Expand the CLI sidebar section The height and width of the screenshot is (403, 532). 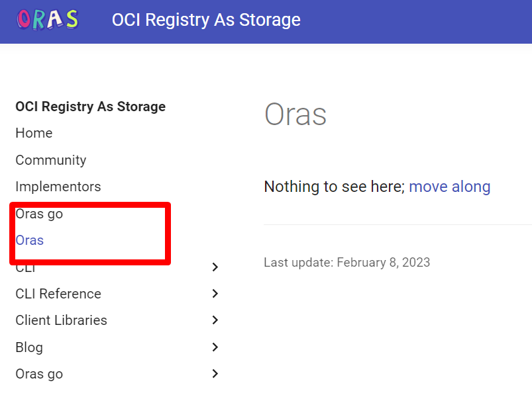pyautogui.click(x=214, y=267)
